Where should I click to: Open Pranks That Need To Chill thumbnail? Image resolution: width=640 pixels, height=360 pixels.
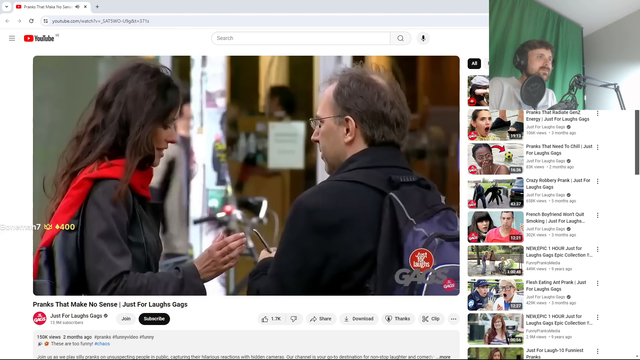[x=496, y=159]
